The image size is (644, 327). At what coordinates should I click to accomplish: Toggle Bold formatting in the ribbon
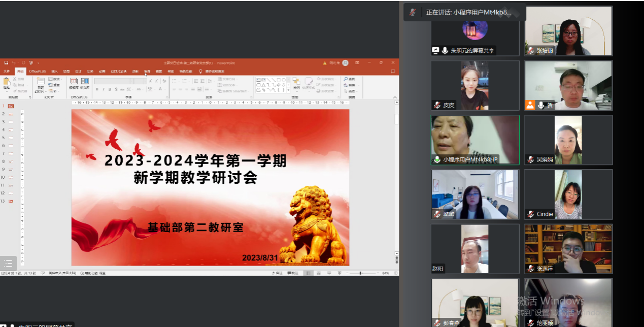click(x=97, y=89)
